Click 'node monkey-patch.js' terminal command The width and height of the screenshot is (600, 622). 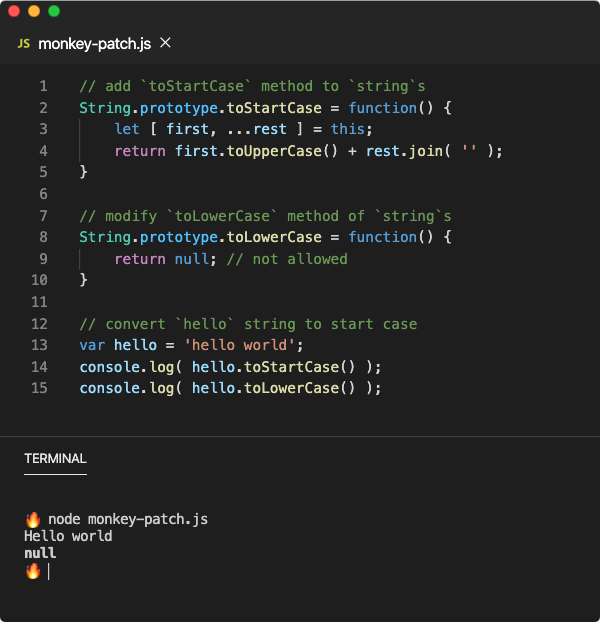tap(128, 519)
